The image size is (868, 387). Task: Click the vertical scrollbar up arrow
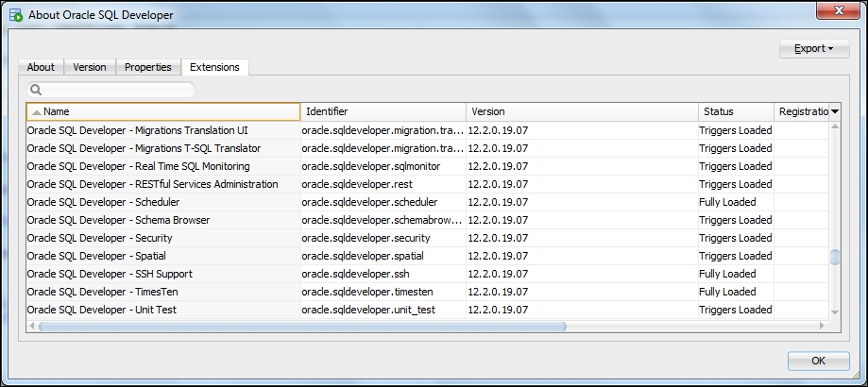click(835, 127)
